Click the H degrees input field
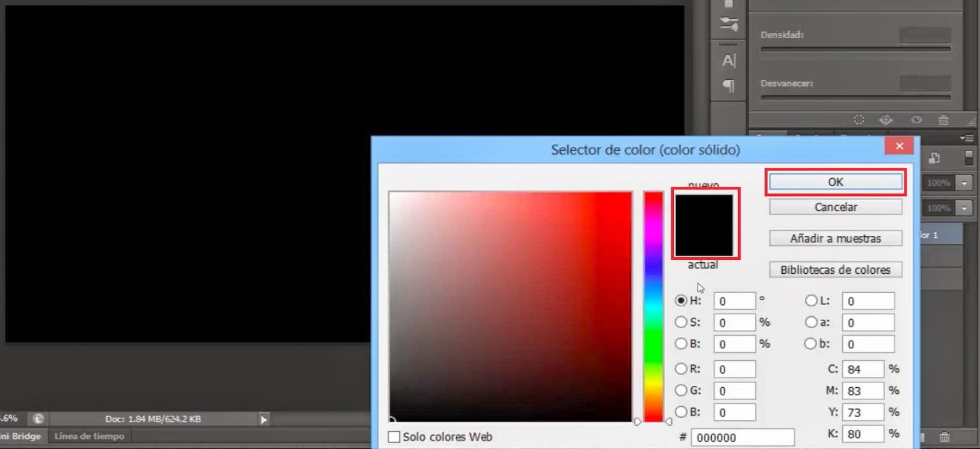Screen dimensions: 980x449 [734, 301]
